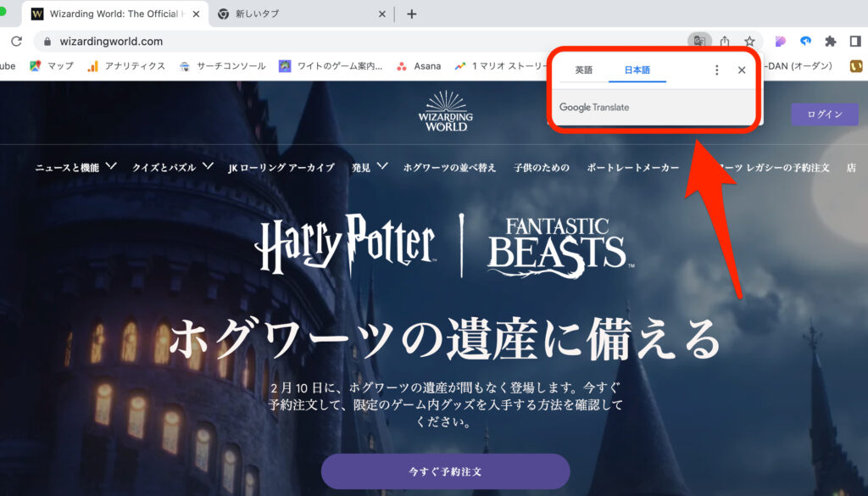This screenshot has width=868, height=496.
Task: Click the Harry Potter logo
Action: (345, 245)
